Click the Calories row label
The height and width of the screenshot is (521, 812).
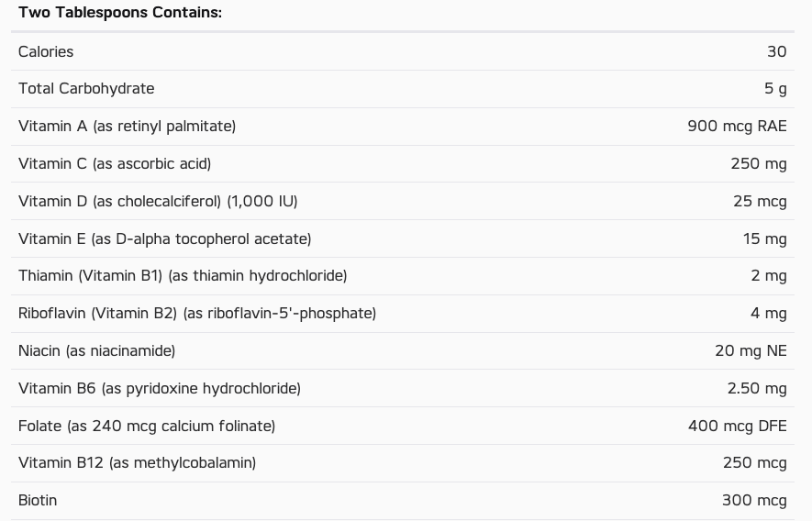coord(46,51)
